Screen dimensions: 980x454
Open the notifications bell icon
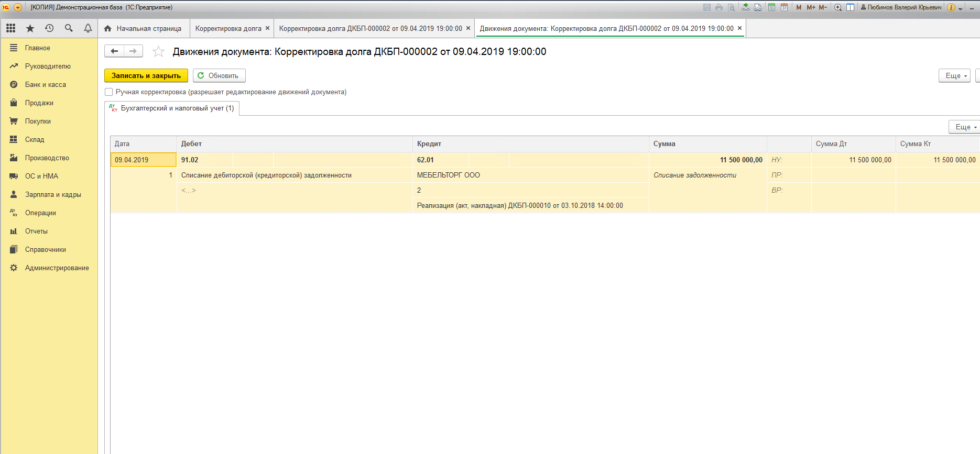88,28
